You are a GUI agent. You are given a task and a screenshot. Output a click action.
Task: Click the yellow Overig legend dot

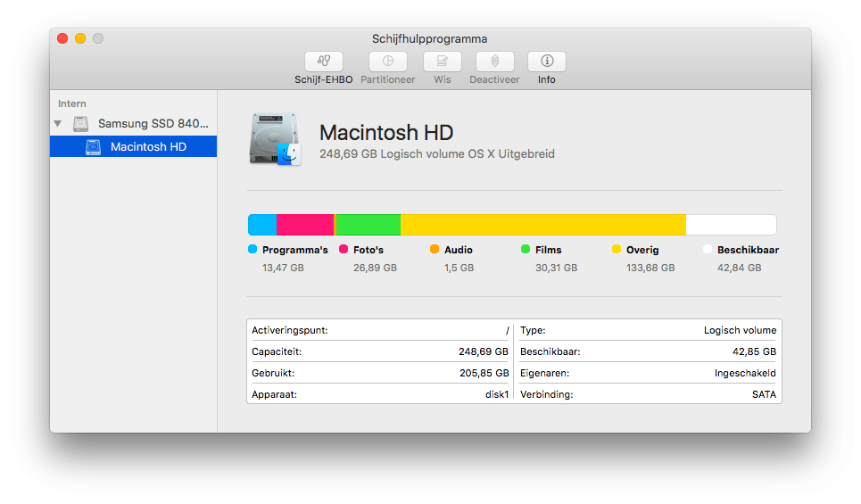point(617,249)
